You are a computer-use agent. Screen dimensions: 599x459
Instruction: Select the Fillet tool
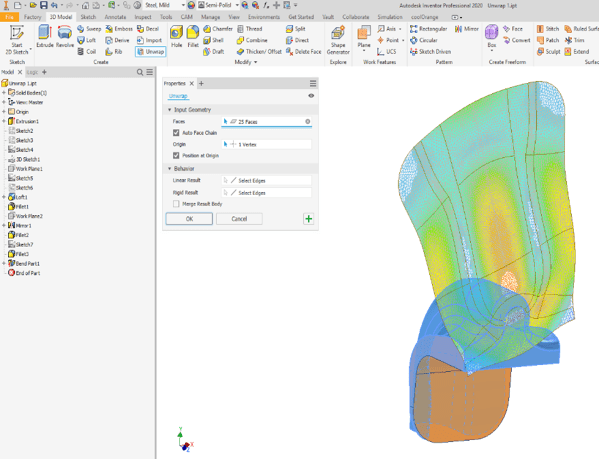pyautogui.click(x=193, y=36)
